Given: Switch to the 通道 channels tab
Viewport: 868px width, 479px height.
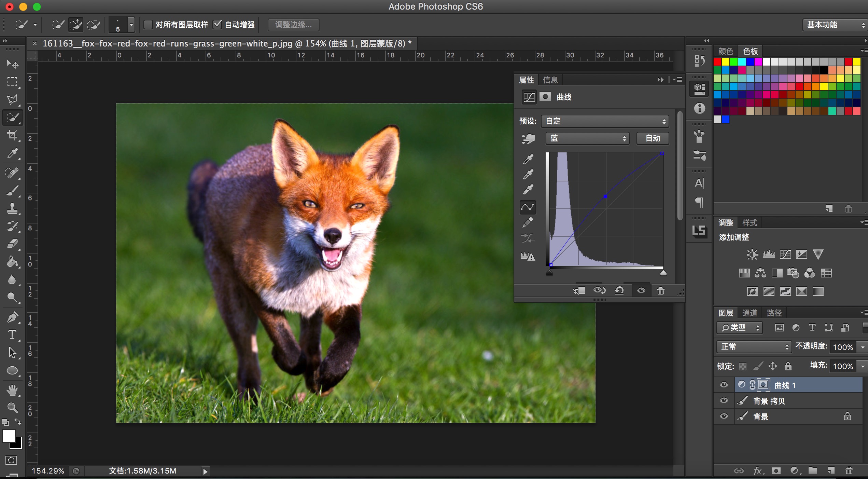Looking at the screenshot, I should 750,313.
